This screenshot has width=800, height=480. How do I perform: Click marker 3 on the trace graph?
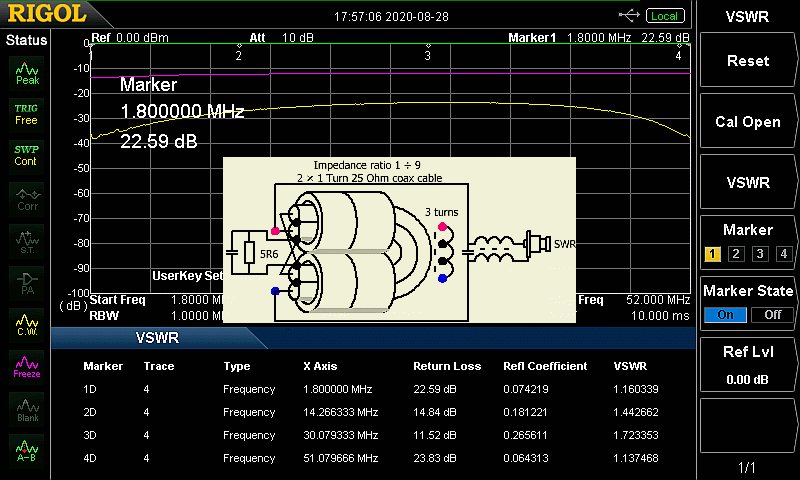tap(428, 55)
